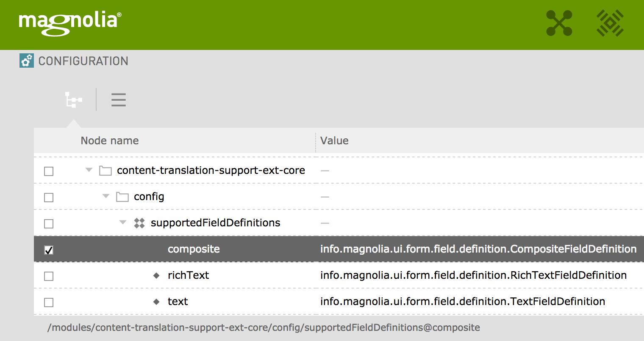The height and width of the screenshot is (341, 644).
Task: Sort by the Node name column header
Action: click(110, 141)
